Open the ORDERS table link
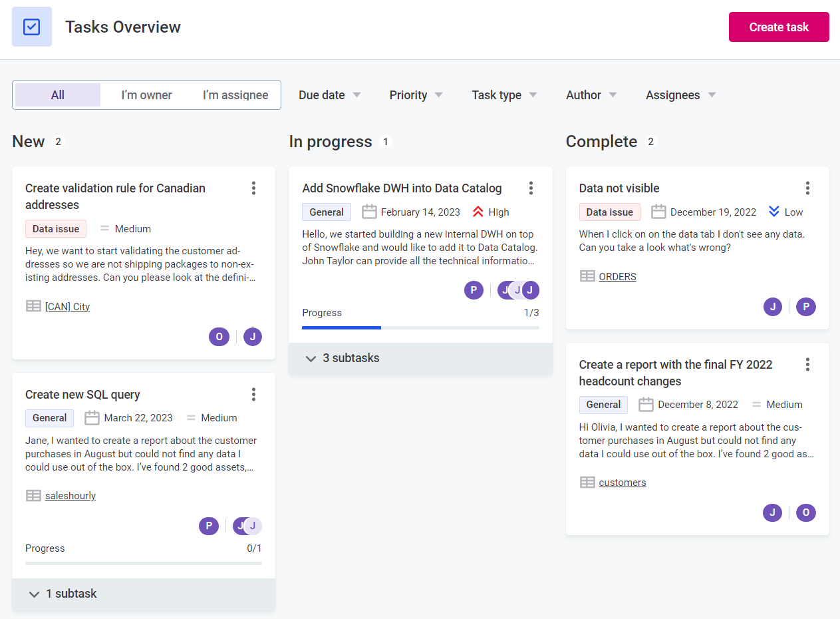This screenshot has height=619, width=840. pyautogui.click(x=617, y=277)
